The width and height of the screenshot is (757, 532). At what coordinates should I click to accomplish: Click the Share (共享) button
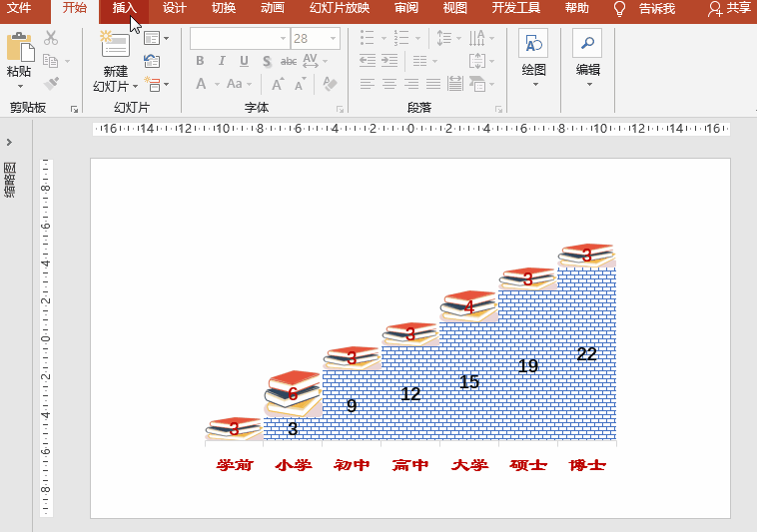pyautogui.click(x=730, y=9)
